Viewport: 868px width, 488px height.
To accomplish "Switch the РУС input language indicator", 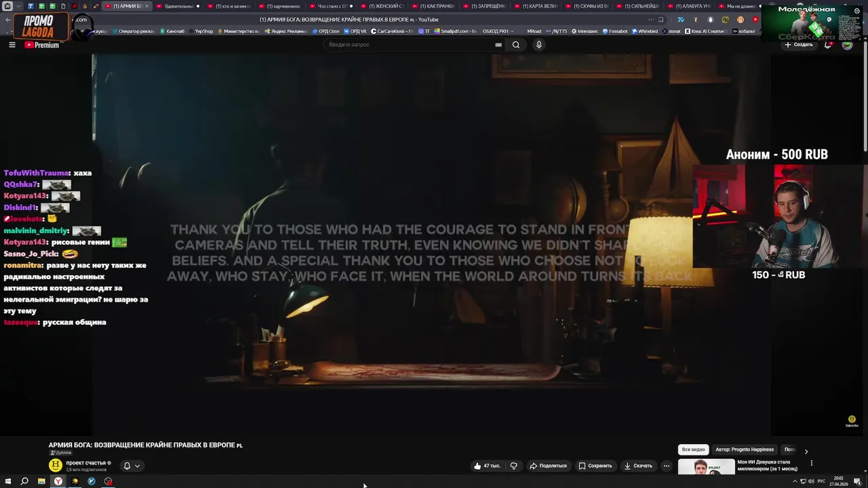I will coord(821,481).
